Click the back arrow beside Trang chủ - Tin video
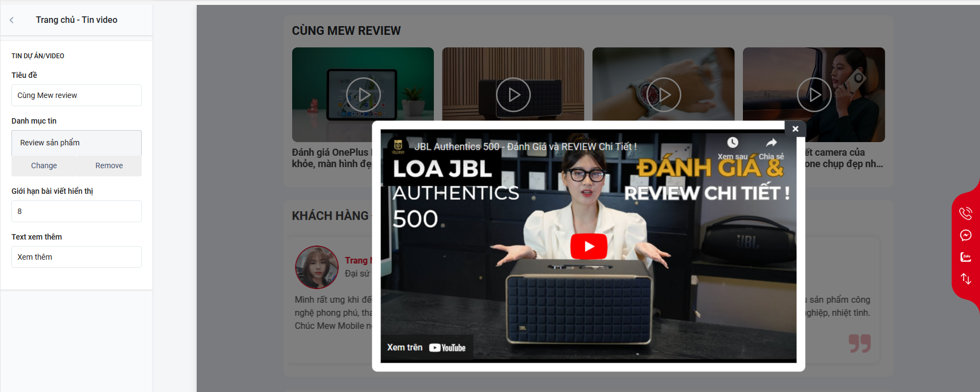 tap(11, 20)
